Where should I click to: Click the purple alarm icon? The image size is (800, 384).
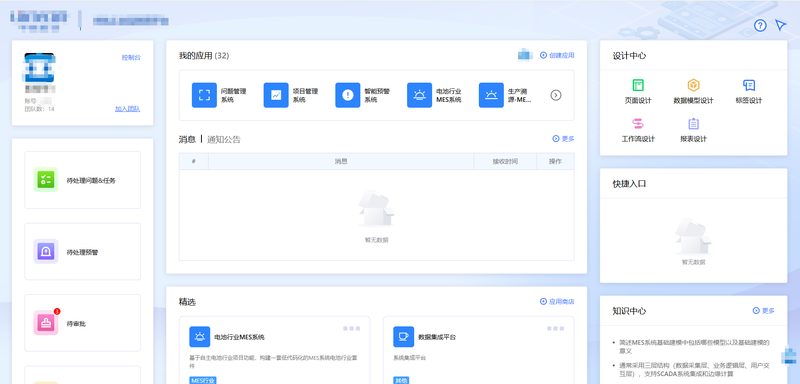coord(46,251)
